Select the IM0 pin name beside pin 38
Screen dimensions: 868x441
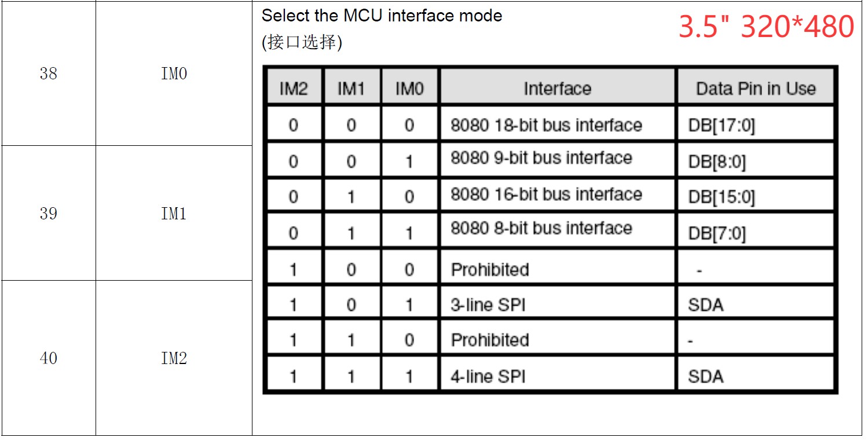[x=174, y=73]
